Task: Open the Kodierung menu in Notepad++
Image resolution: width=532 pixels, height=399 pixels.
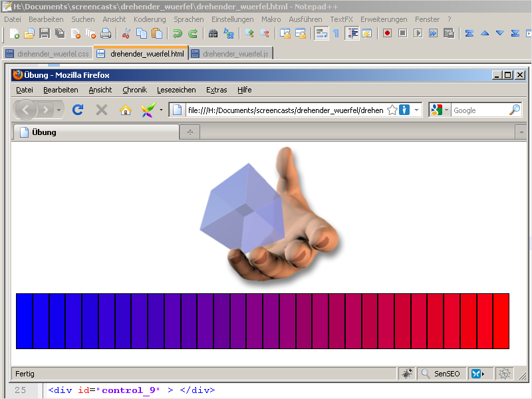Action: 150,19
